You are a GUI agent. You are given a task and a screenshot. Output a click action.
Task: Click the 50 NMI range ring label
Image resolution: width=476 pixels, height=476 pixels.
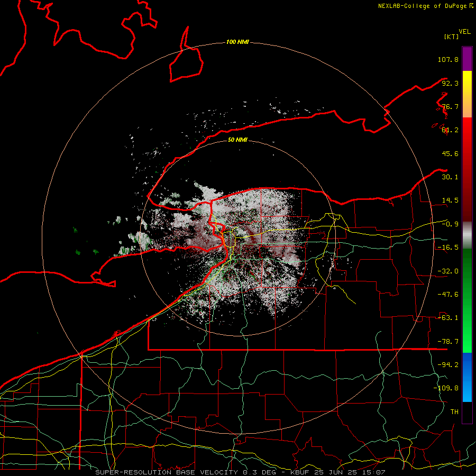(x=237, y=140)
